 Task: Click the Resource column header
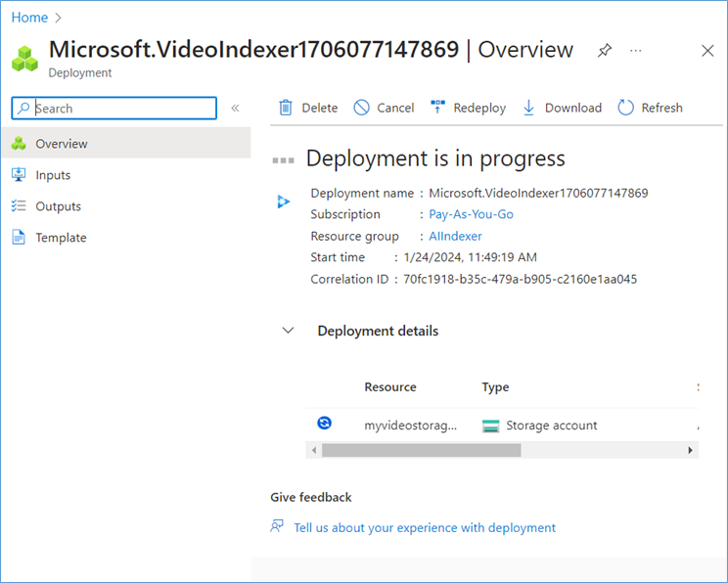[390, 386]
